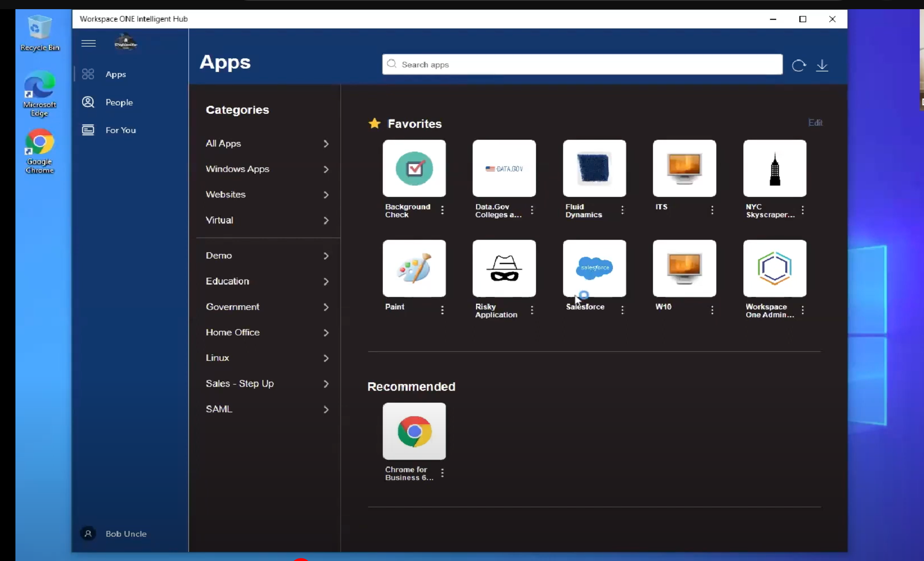Viewport: 924px width, 561px height.
Task: Open the Salesforce app icon
Action: pyautogui.click(x=594, y=268)
